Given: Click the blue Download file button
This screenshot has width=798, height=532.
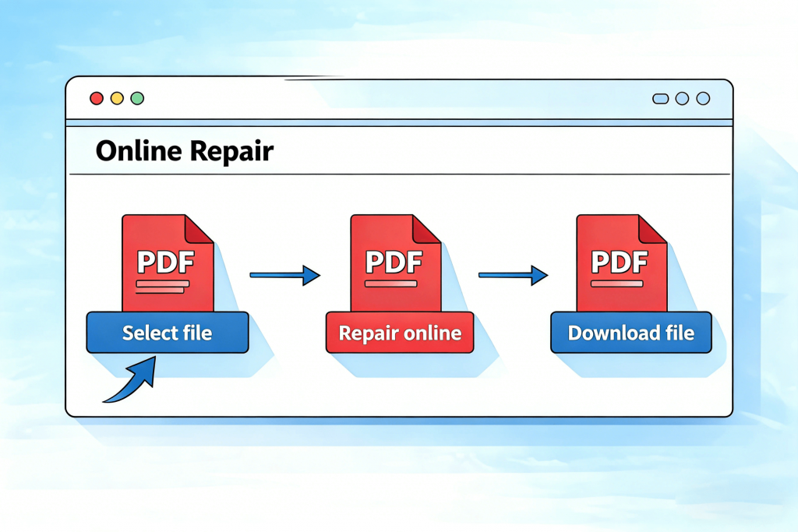Looking at the screenshot, I should 630,333.
